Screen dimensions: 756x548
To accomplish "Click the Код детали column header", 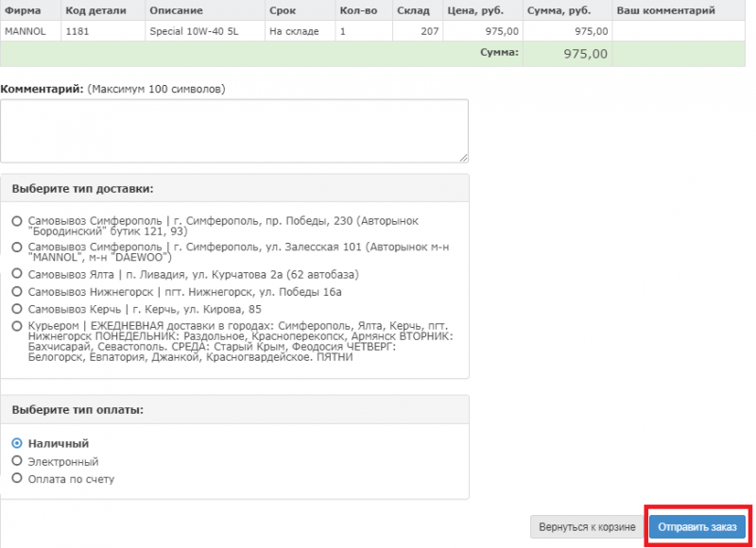I will 103,10.
